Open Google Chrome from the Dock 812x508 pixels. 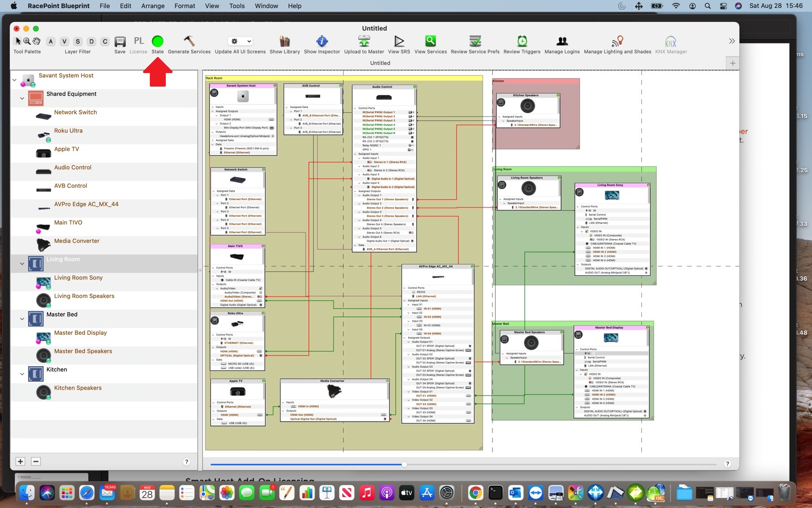pyautogui.click(x=476, y=493)
